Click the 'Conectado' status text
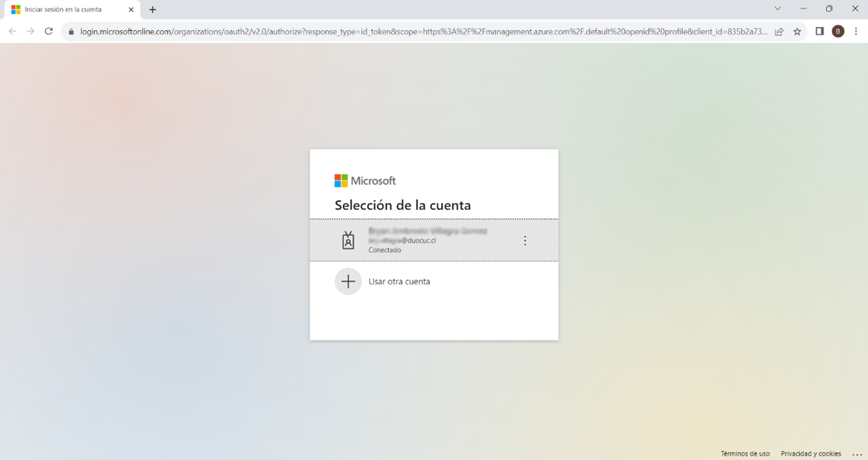Image resolution: width=868 pixels, height=460 pixels. tap(384, 250)
